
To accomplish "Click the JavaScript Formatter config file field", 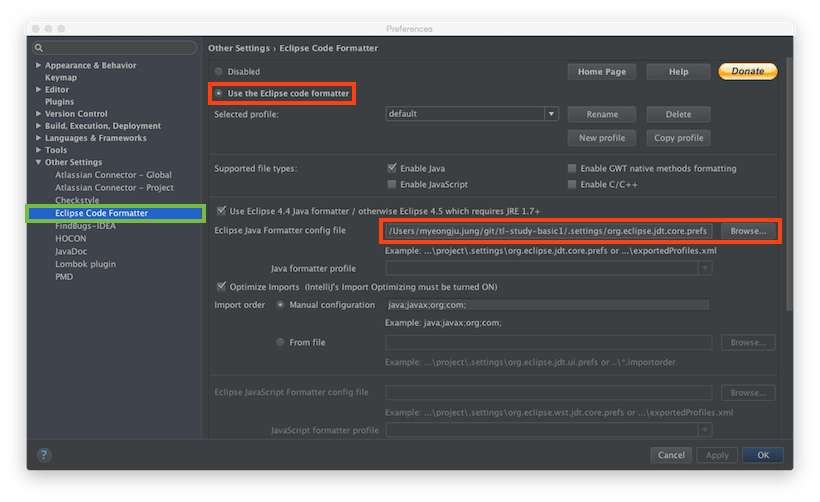I will click(549, 393).
